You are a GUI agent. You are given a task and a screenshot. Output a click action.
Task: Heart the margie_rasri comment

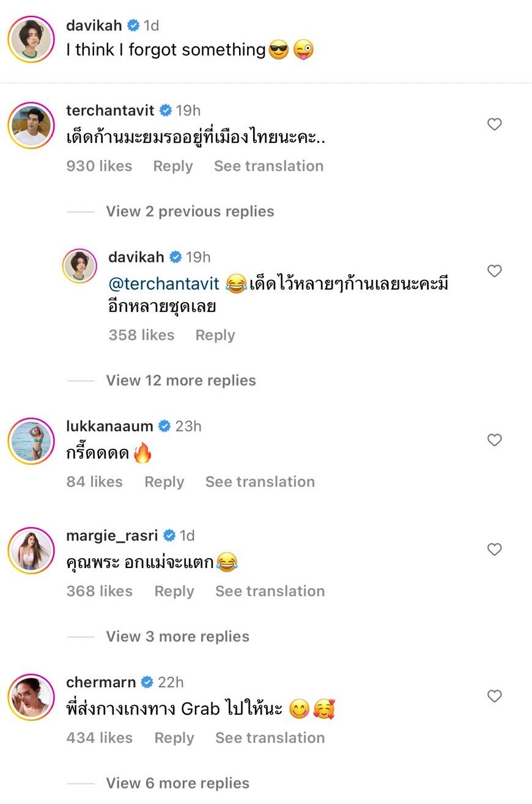click(494, 550)
